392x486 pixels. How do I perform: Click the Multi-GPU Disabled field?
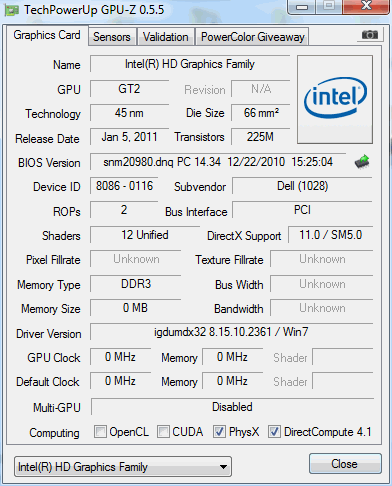click(232, 407)
